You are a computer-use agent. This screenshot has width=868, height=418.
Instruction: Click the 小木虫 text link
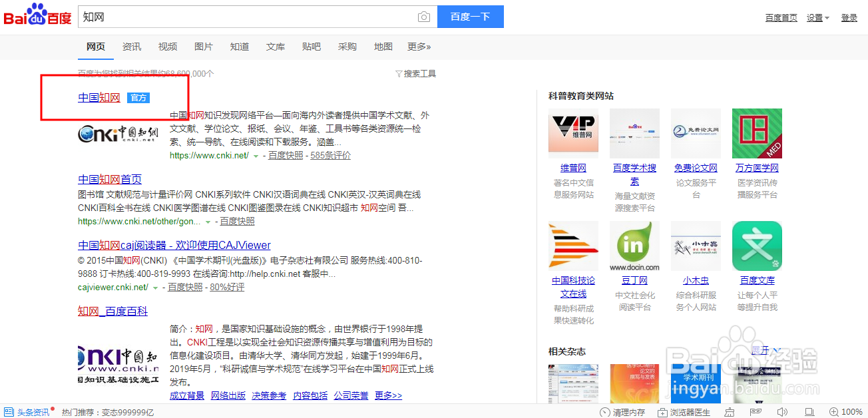(x=696, y=281)
